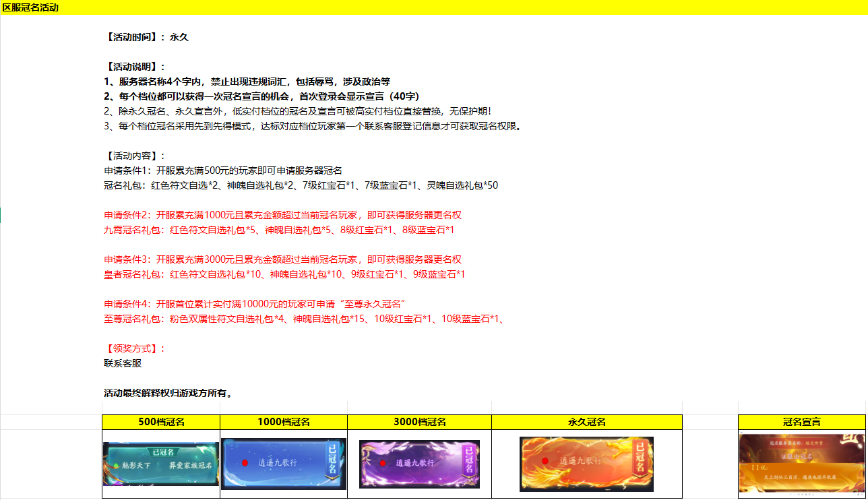Select the red 申请条件4 text line

point(263,304)
